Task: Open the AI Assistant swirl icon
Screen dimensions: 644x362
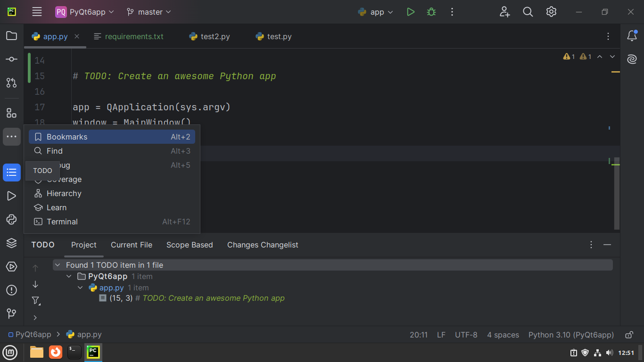Action: pos(632,59)
